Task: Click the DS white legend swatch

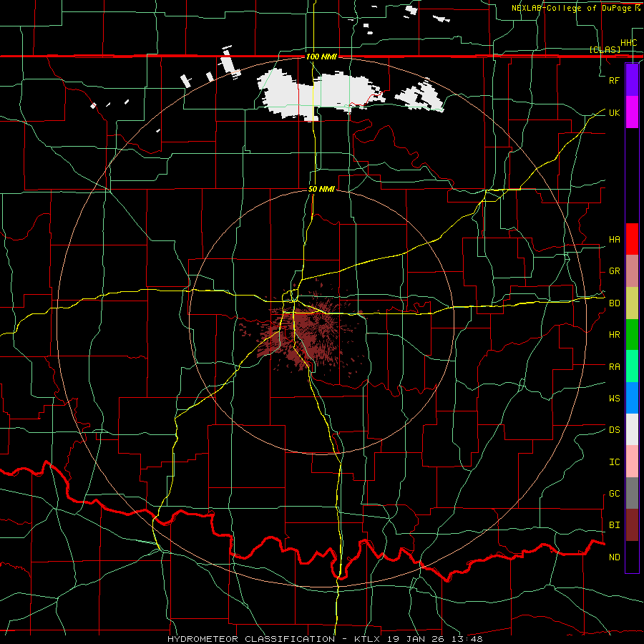Action: click(x=632, y=429)
